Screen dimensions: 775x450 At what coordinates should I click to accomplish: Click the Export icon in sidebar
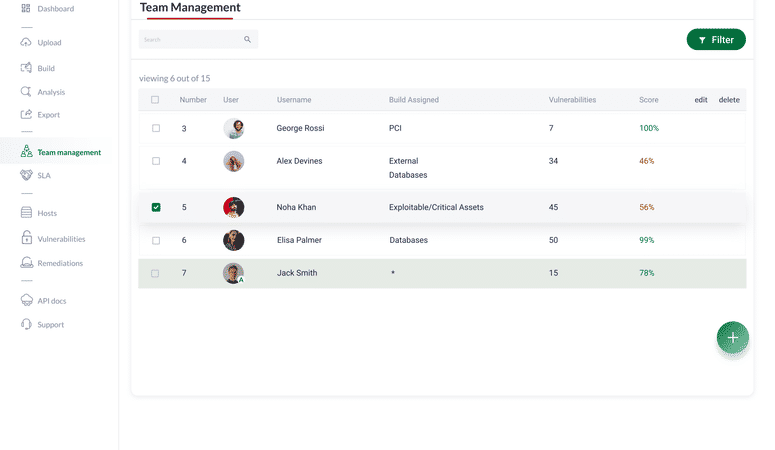pos(27,115)
